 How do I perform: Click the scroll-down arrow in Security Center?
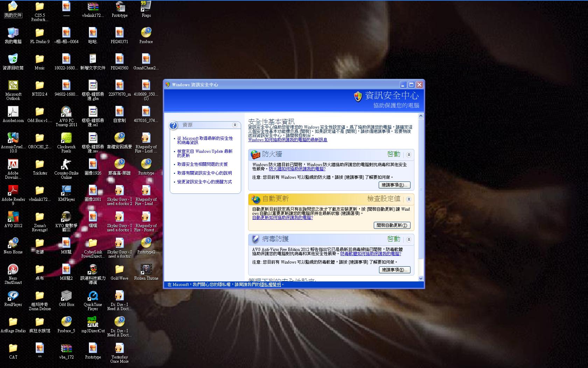click(421, 279)
